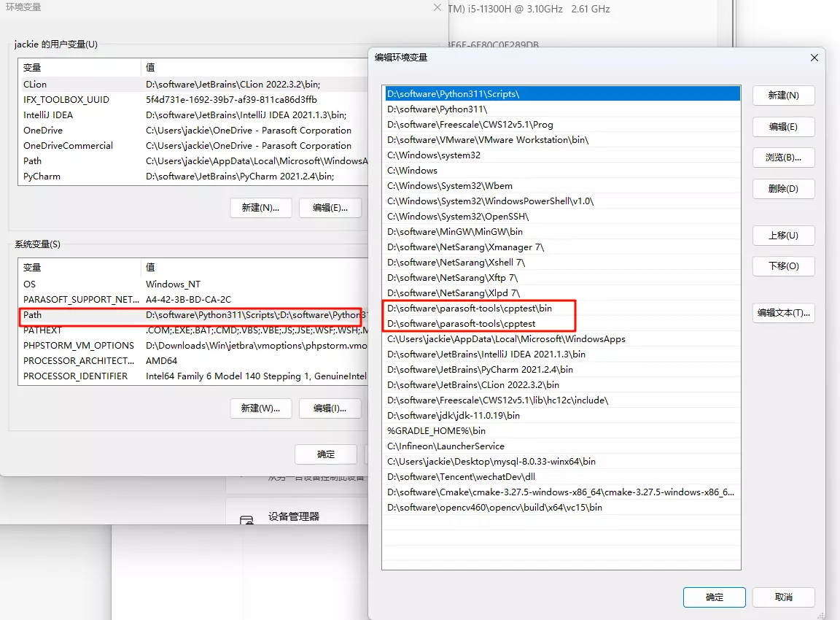
Task: Select Path in the system variables list
Action: coord(33,315)
